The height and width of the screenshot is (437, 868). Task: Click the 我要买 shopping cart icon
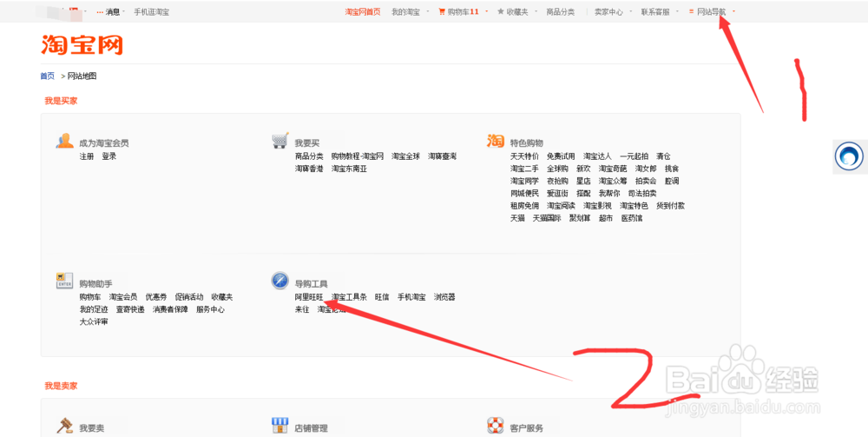pos(280,141)
